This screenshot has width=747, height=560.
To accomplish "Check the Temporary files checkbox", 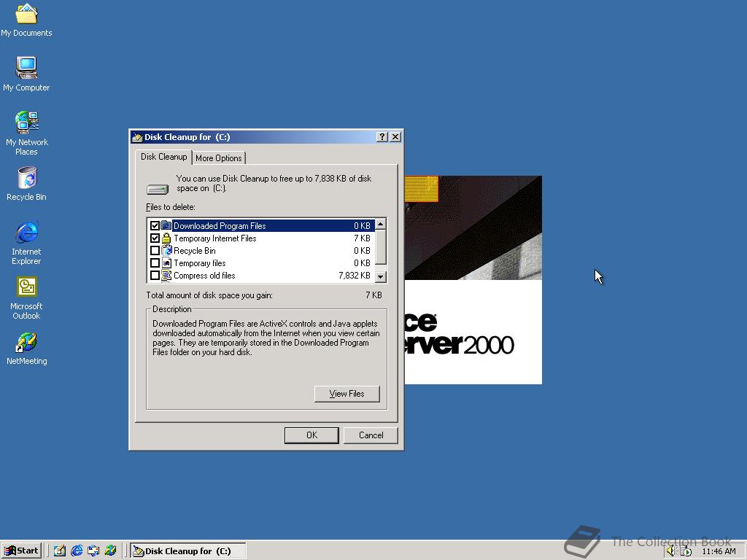I will click(155, 262).
